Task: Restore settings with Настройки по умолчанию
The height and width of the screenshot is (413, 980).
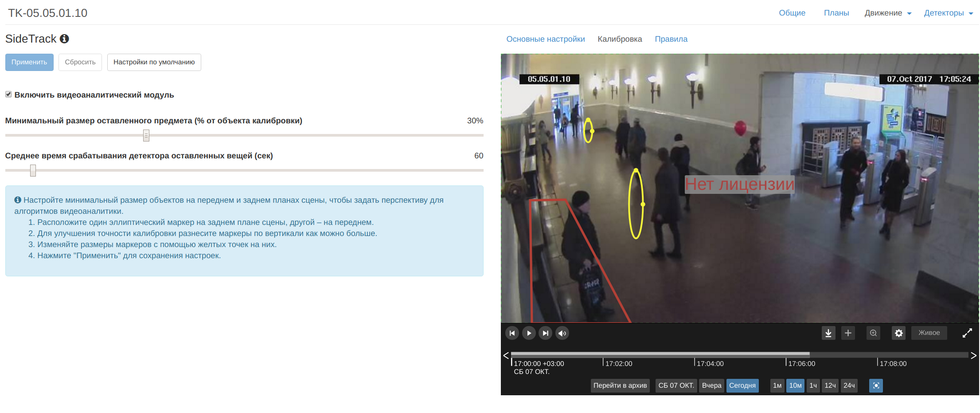Action: (154, 62)
